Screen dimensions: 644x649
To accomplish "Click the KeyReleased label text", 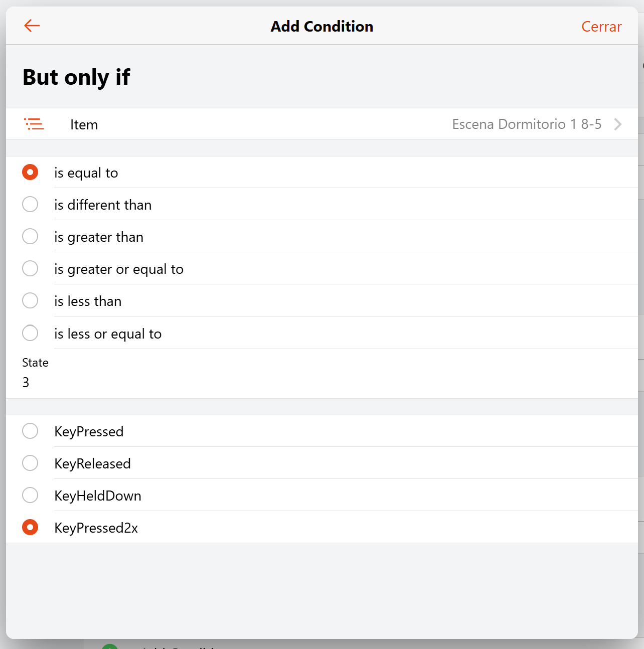I will [92, 464].
